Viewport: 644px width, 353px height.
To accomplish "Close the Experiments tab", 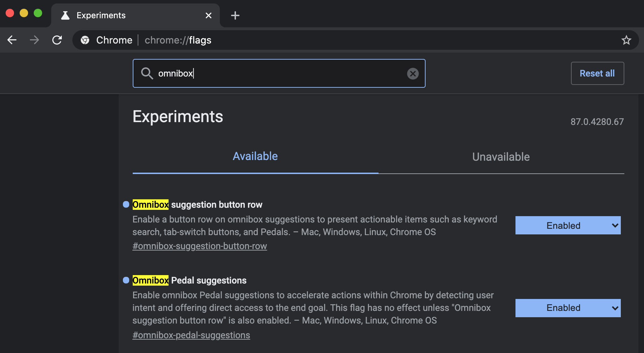I will [x=208, y=15].
